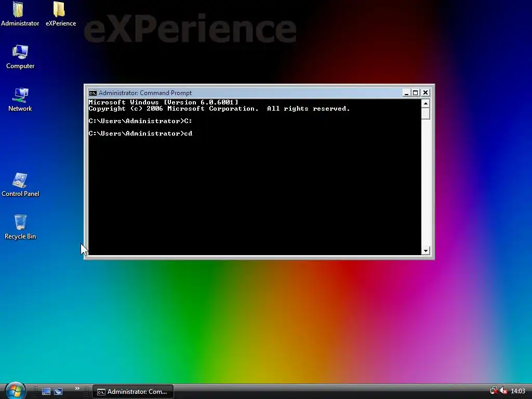The image size is (532, 399).
Task: Click the 'Microsoft Windows [Version 6.0.6001]' line
Action: 163,102
